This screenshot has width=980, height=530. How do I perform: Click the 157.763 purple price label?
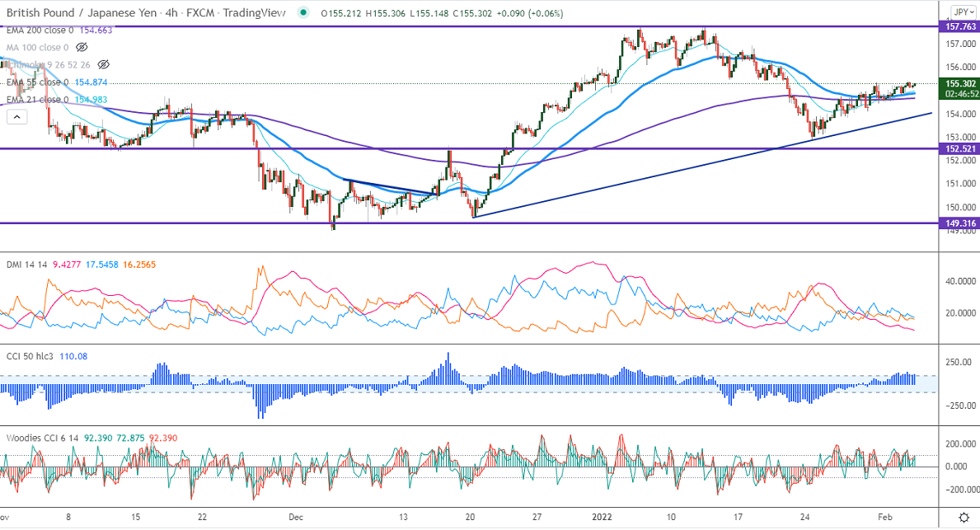point(959,27)
